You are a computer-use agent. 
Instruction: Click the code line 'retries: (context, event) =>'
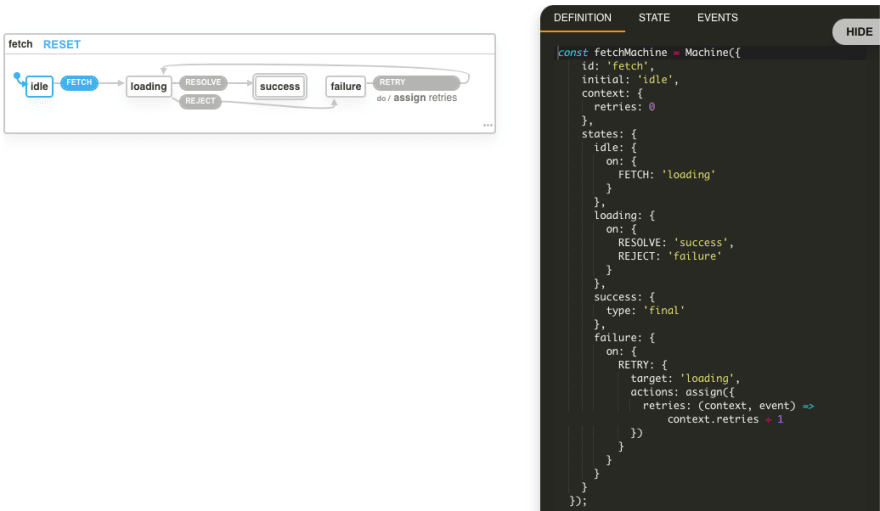(x=728, y=406)
